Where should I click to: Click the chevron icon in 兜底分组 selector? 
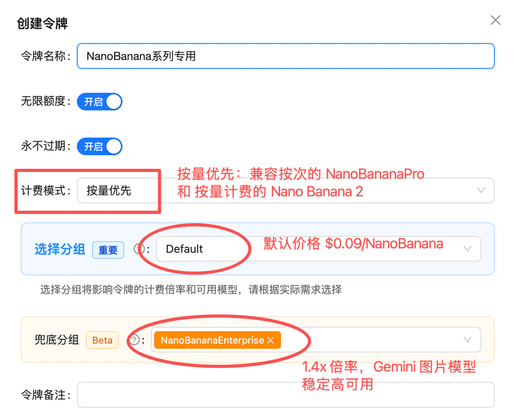click(467, 340)
